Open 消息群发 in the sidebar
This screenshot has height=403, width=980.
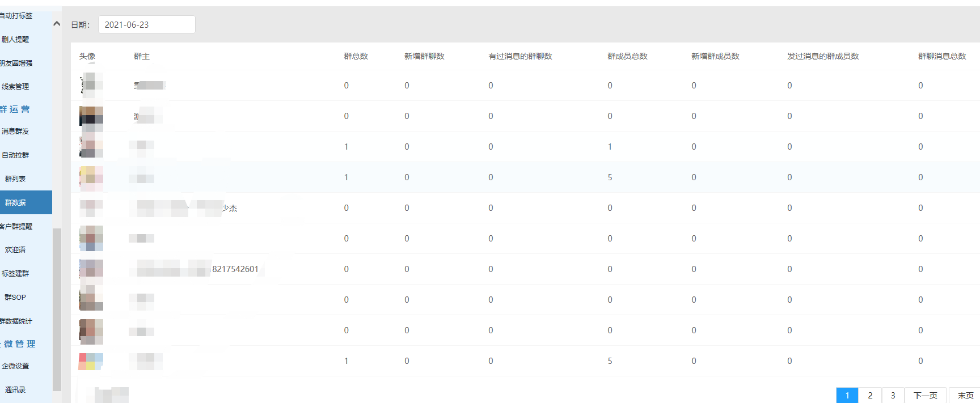click(15, 131)
